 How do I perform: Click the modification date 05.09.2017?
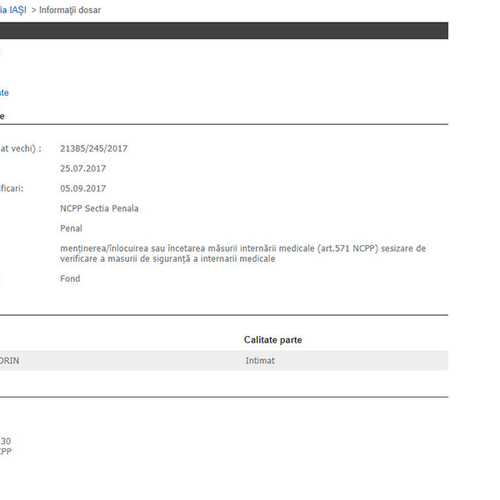(x=83, y=188)
